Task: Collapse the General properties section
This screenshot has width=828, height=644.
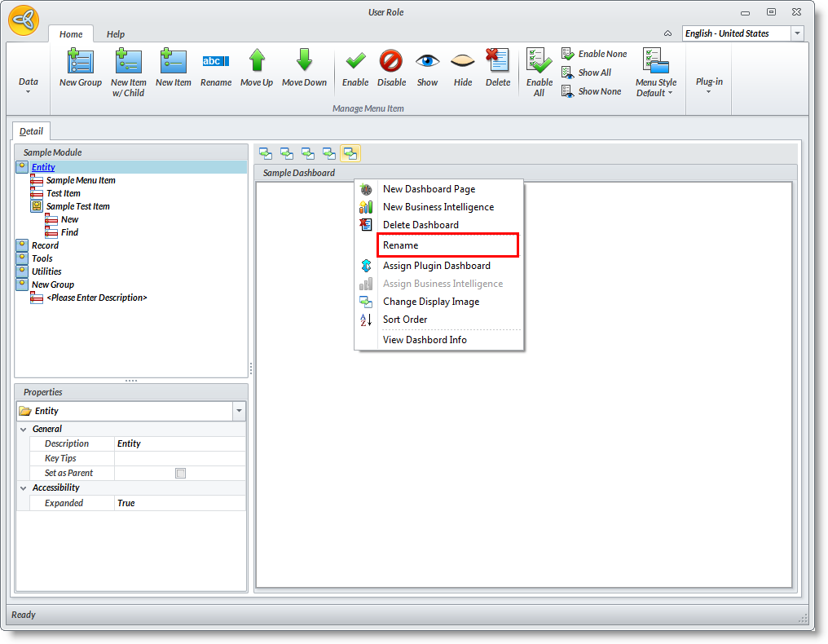Action: (23, 429)
